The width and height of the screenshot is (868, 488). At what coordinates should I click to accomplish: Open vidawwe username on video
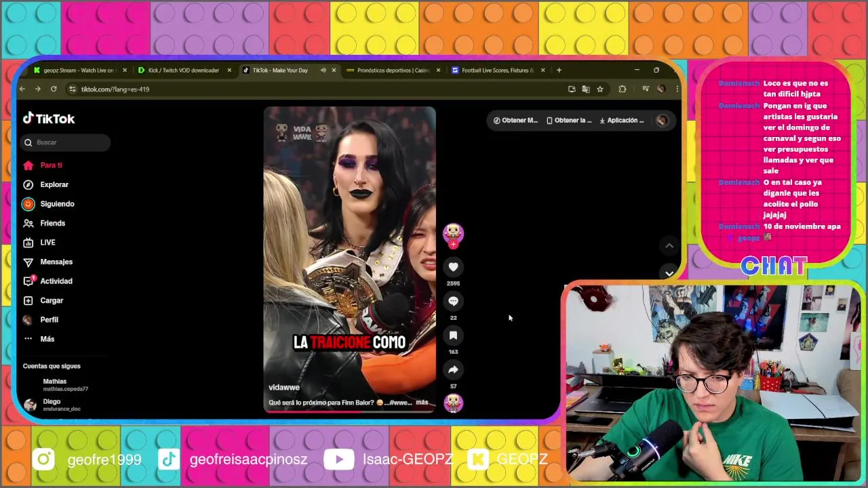point(284,388)
